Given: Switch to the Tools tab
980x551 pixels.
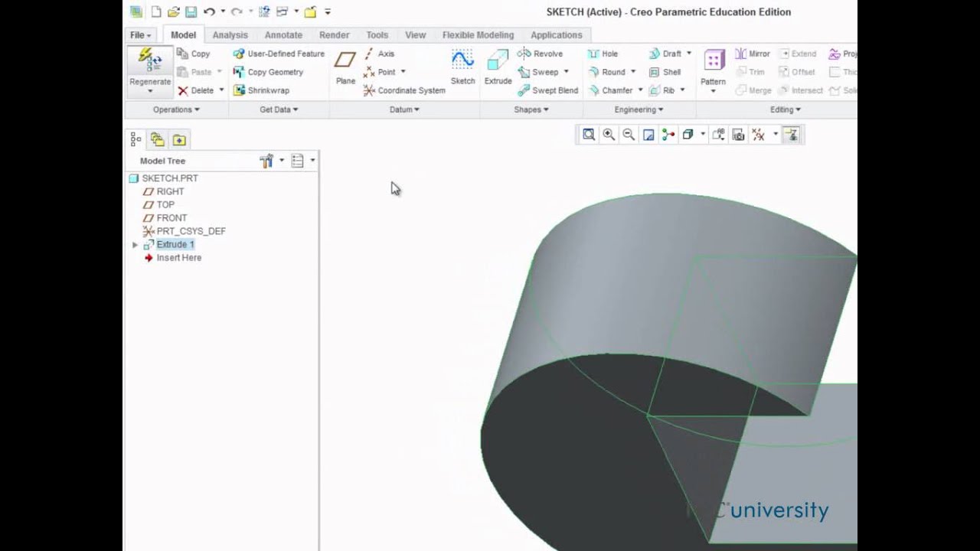Looking at the screenshot, I should tap(377, 35).
